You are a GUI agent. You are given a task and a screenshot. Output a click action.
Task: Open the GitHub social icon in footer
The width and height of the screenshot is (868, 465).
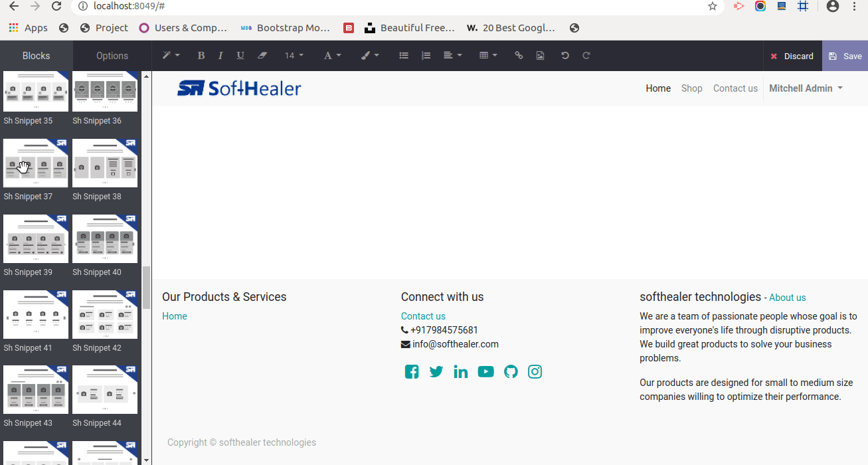[x=511, y=372]
